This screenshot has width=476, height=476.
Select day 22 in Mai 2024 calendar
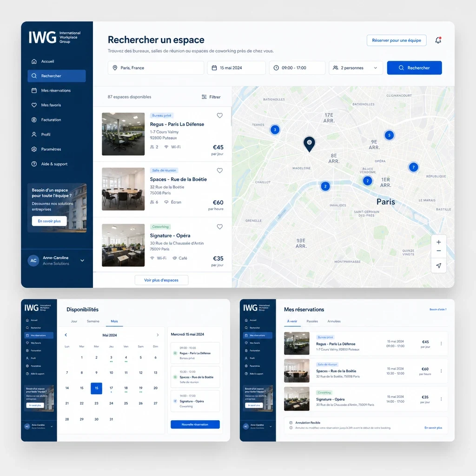[82, 403]
